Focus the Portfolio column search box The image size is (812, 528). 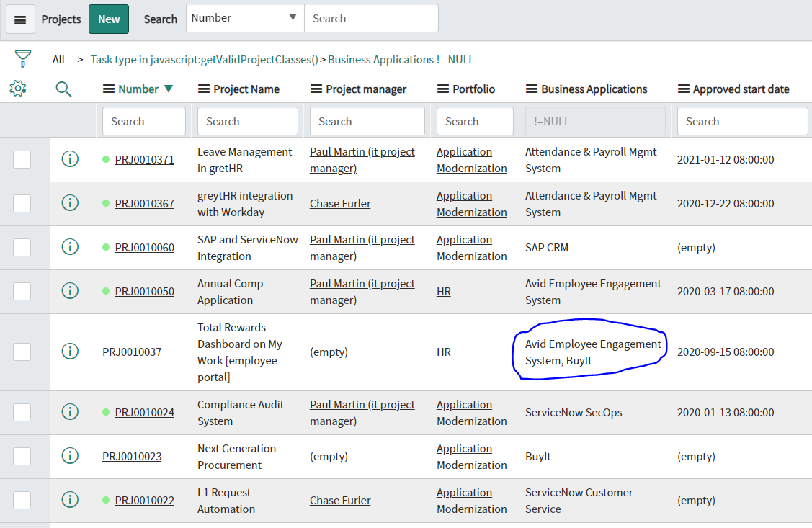(x=475, y=121)
